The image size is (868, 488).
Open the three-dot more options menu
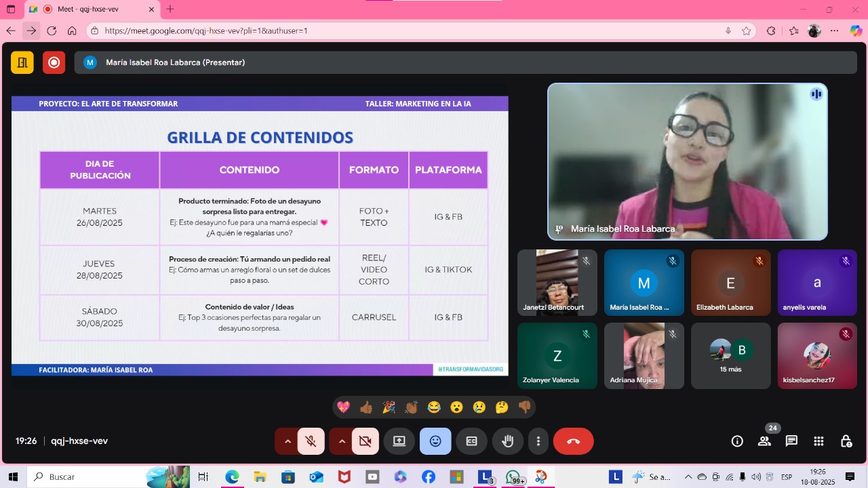click(538, 441)
